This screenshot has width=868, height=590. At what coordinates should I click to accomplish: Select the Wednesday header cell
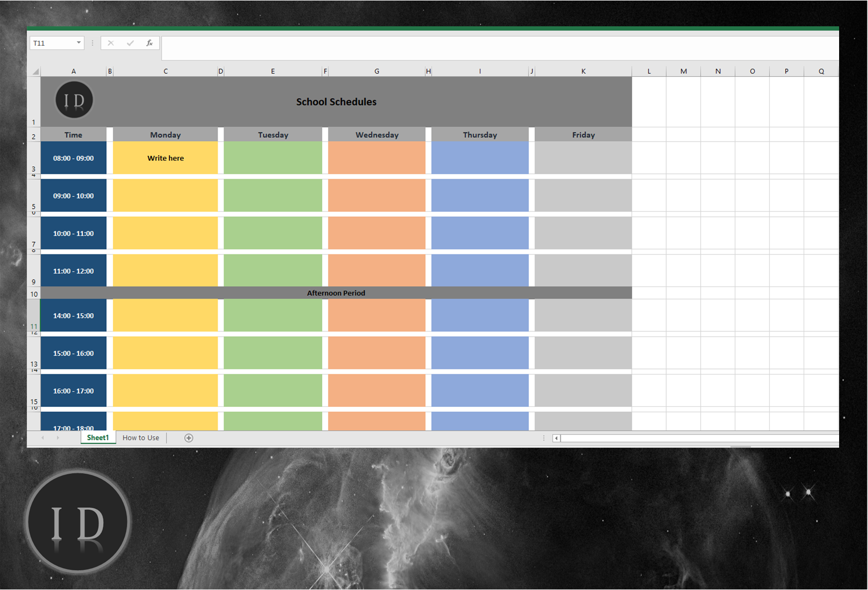click(377, 135)
